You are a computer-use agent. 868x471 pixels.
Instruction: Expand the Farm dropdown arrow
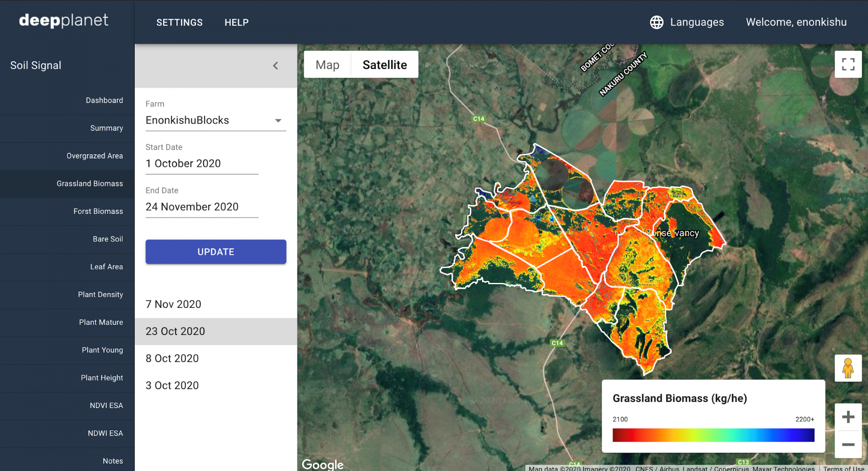click(x=278, y=121)
